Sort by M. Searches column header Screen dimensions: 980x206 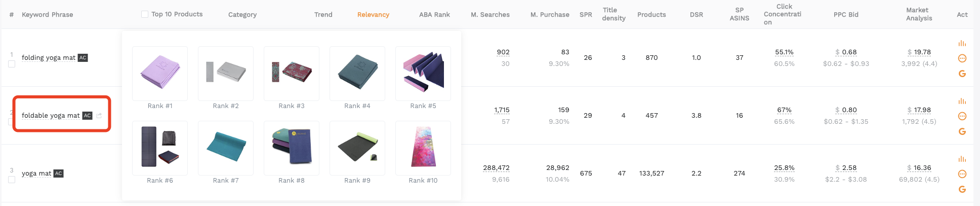(x=490, y=15)
